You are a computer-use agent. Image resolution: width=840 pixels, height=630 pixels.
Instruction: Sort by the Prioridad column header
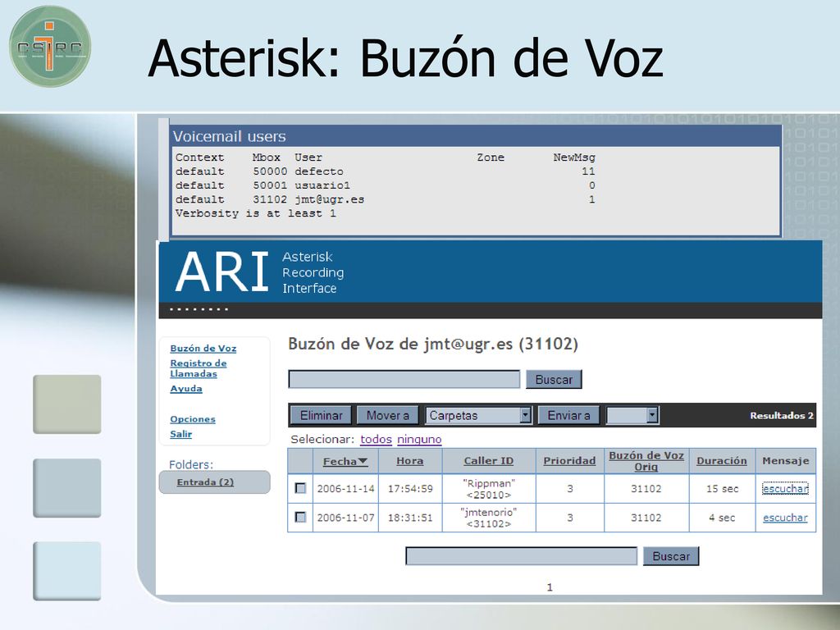[569, 461]
